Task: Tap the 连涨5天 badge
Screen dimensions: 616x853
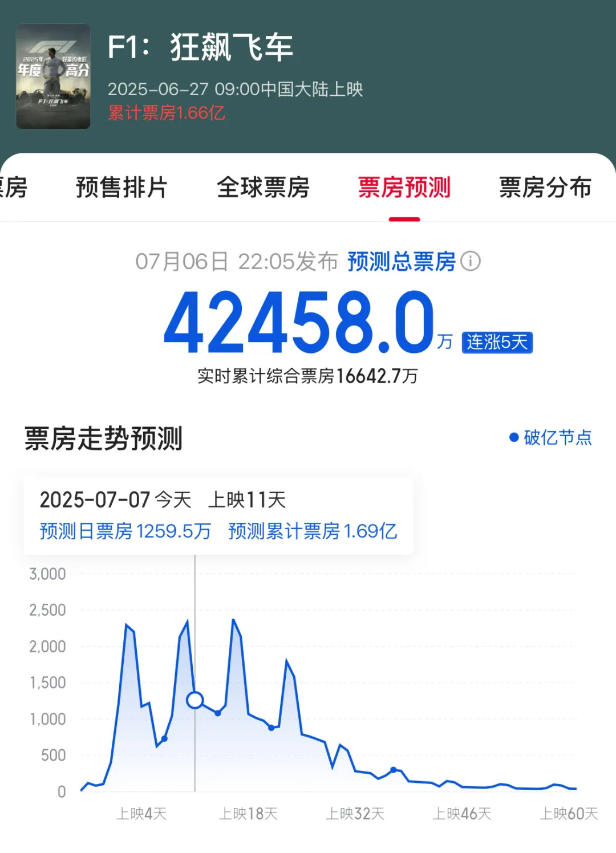Action: (497, 342)
